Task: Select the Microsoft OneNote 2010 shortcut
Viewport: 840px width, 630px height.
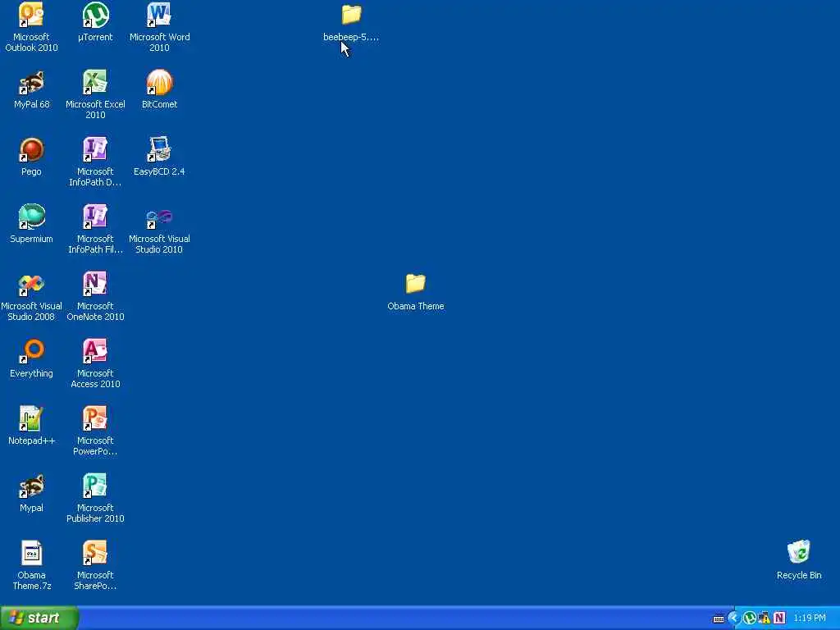Action: [x=95, y=296]
